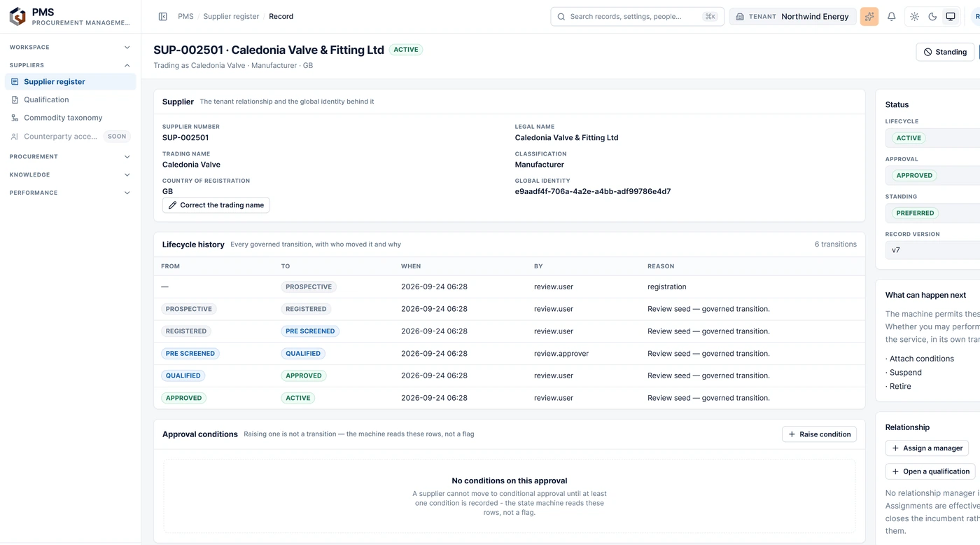Open Commodity taxonomy in sidebar
Viewport: 980px width, 545px height.
click(70, 118)
